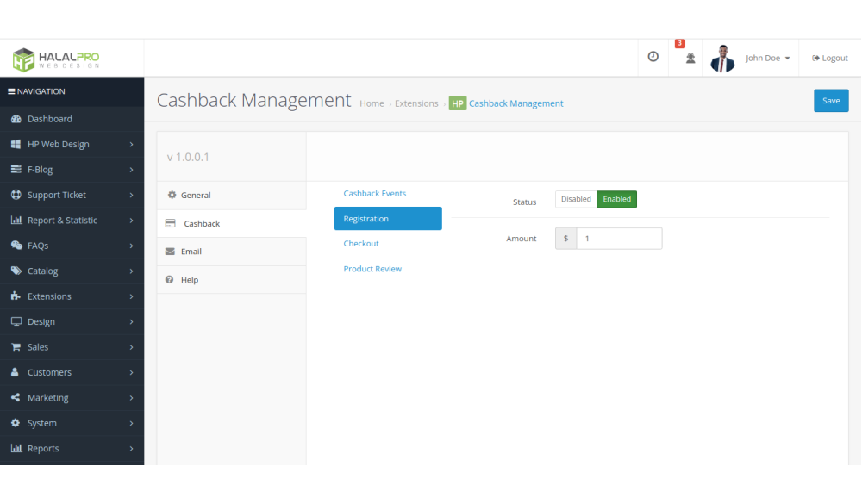862x504 pixels.
Task: Click the Dashboard gauge icon in sidebar
Action: (16, 119)
